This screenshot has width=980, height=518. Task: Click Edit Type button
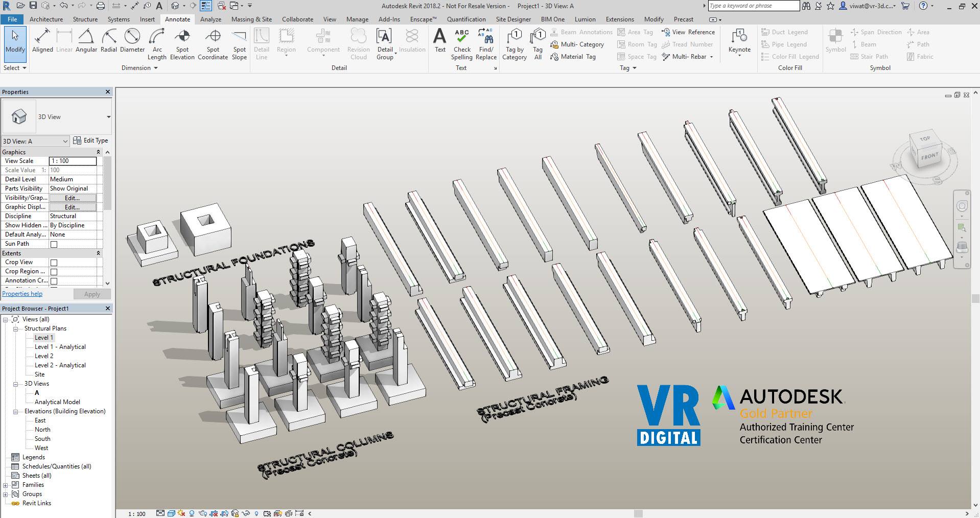91,140
